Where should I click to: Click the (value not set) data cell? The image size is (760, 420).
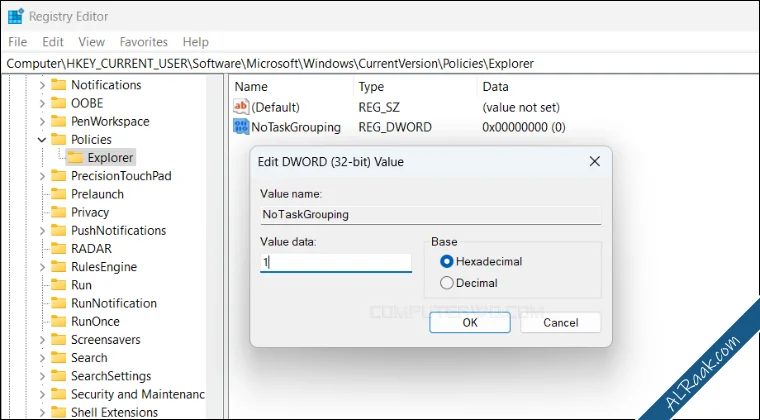pyautogui.click(x=521, y=107)
